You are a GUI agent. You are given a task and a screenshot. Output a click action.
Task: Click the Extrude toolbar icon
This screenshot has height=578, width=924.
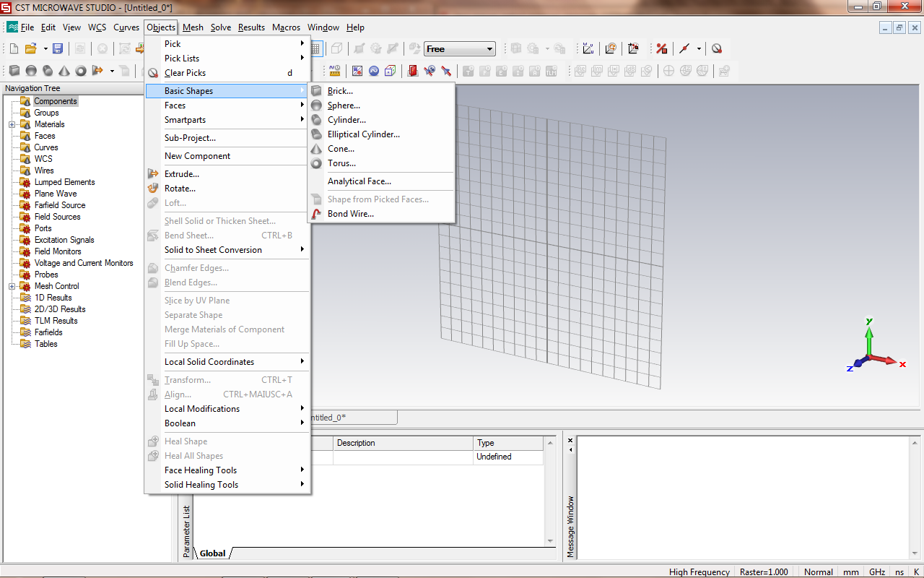[97, 70]
